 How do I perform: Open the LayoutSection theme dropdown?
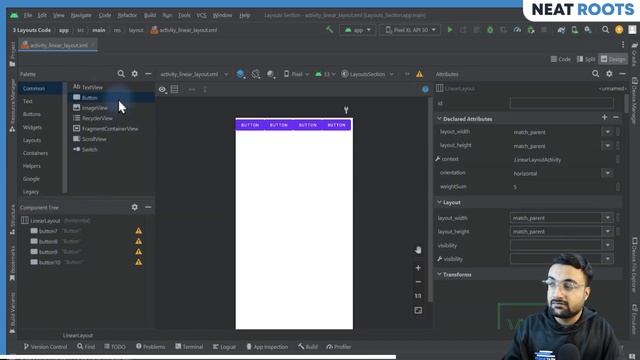(x=367, y=74)
